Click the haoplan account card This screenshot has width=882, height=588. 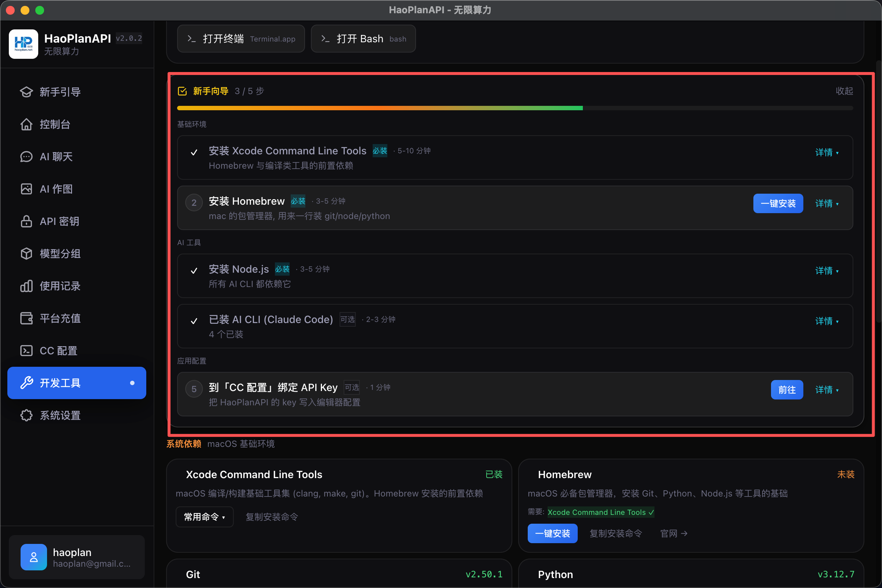76,557
